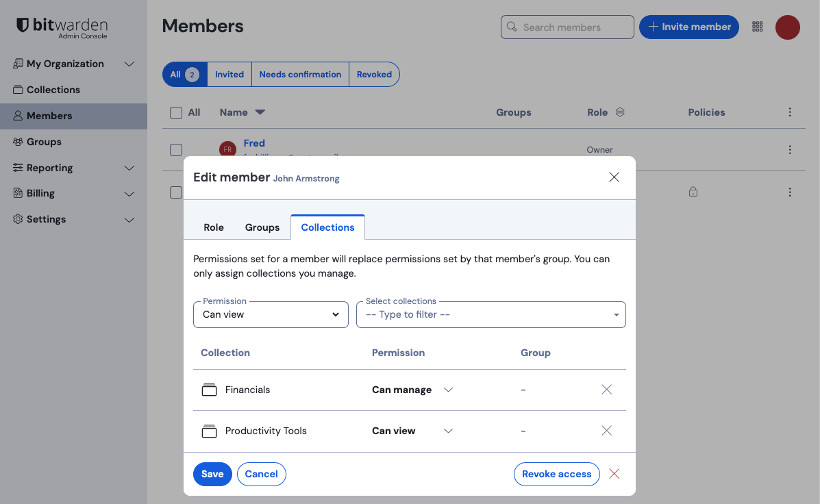This screenshot has width=820, height=504.
Task: Tick the checkbox on the second member row
Action: point(176,192)
